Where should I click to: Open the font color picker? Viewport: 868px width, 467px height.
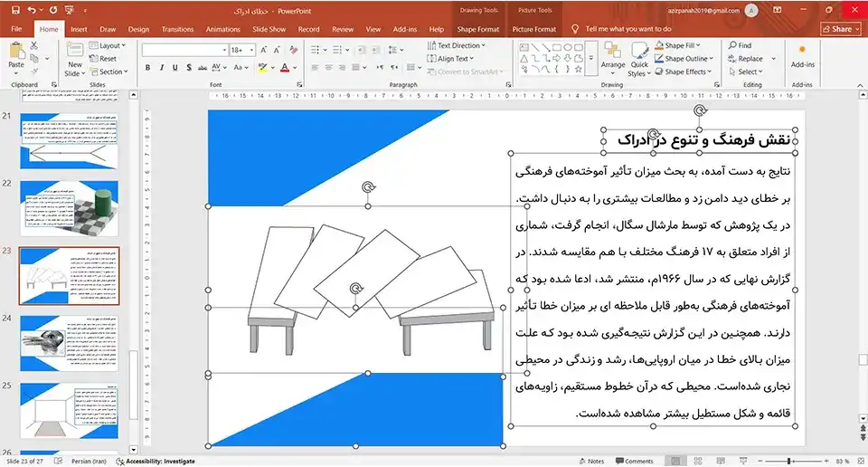tap(295, 68)
